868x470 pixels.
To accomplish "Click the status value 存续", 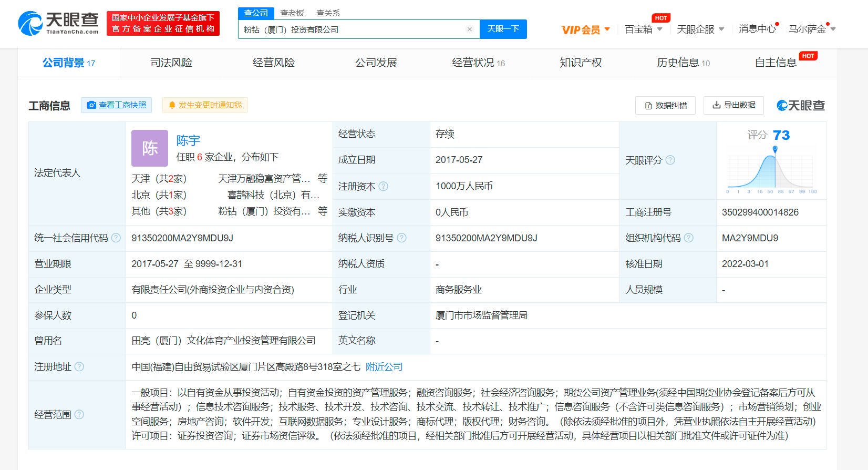I will point(445,134).
